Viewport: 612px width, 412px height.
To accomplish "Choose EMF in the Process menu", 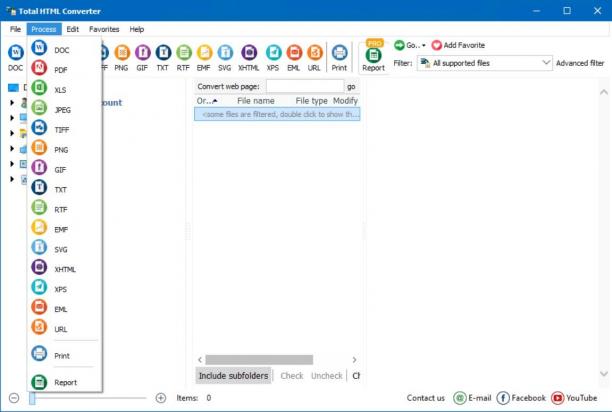I will 64,229.
